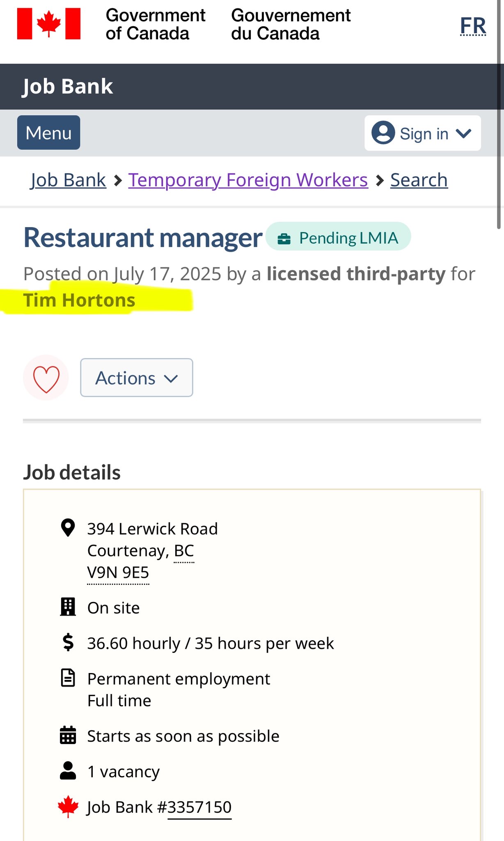
Task: Switch language to FR
Action: point(473,26)
